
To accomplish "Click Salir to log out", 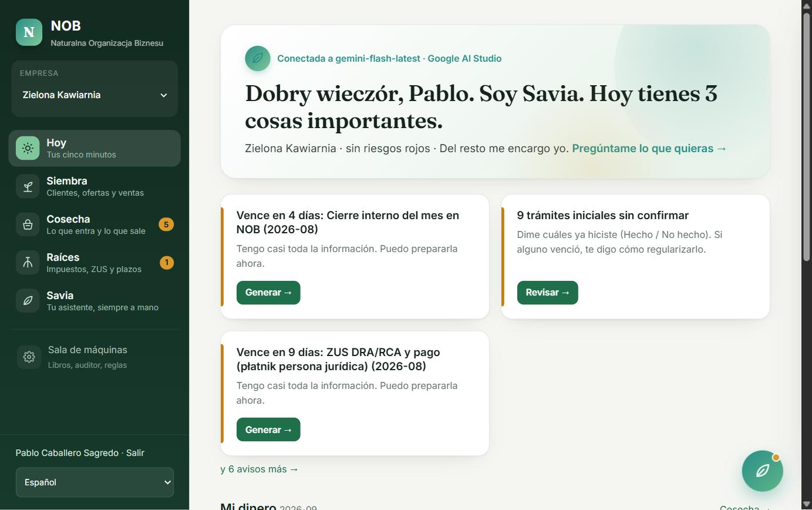I will 135,453.
